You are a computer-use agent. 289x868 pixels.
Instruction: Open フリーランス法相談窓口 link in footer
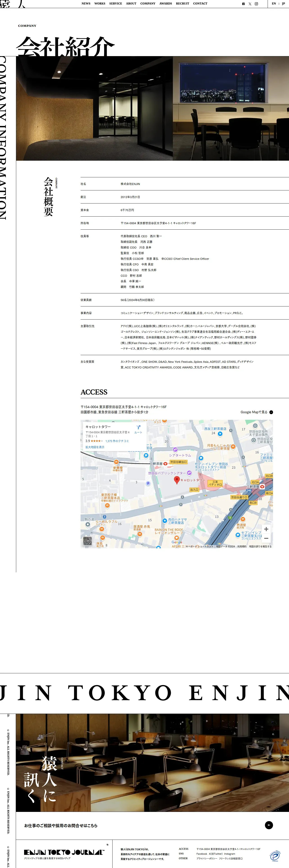(230, 859)
